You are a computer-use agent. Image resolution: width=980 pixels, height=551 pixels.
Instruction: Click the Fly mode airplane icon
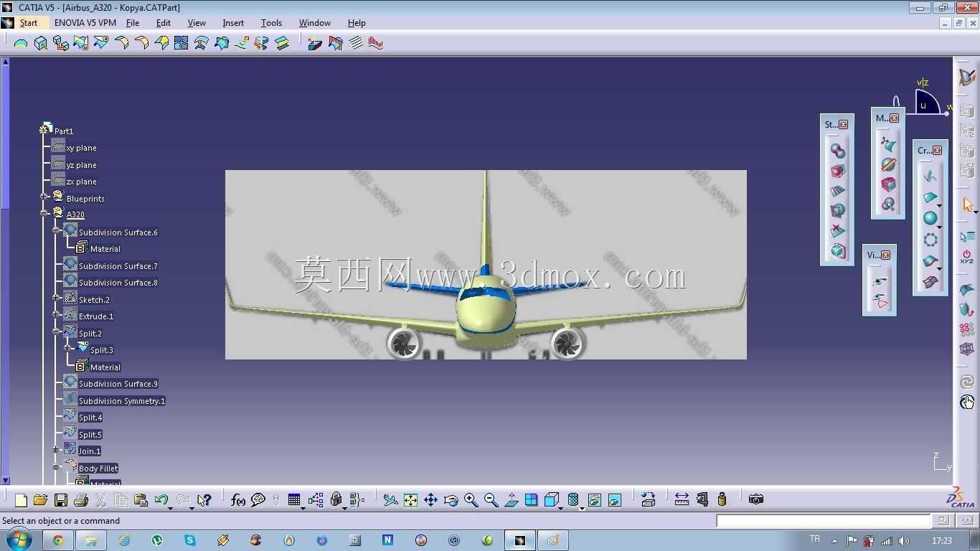click(x=390, y=500)
